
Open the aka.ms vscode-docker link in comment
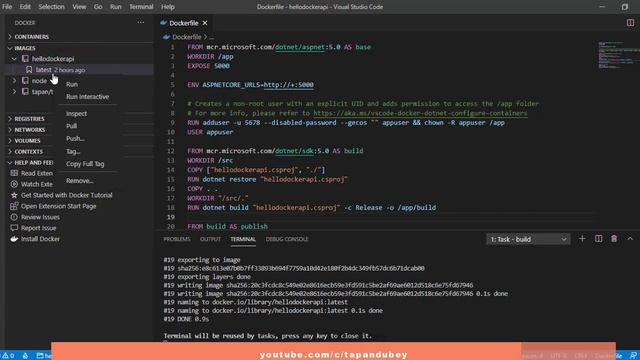(x=420, y=113)
